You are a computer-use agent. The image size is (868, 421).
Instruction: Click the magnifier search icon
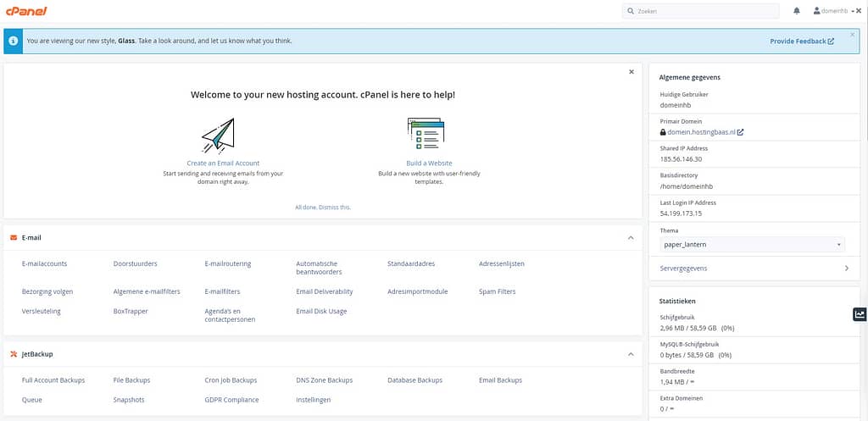tap(631, 11)
